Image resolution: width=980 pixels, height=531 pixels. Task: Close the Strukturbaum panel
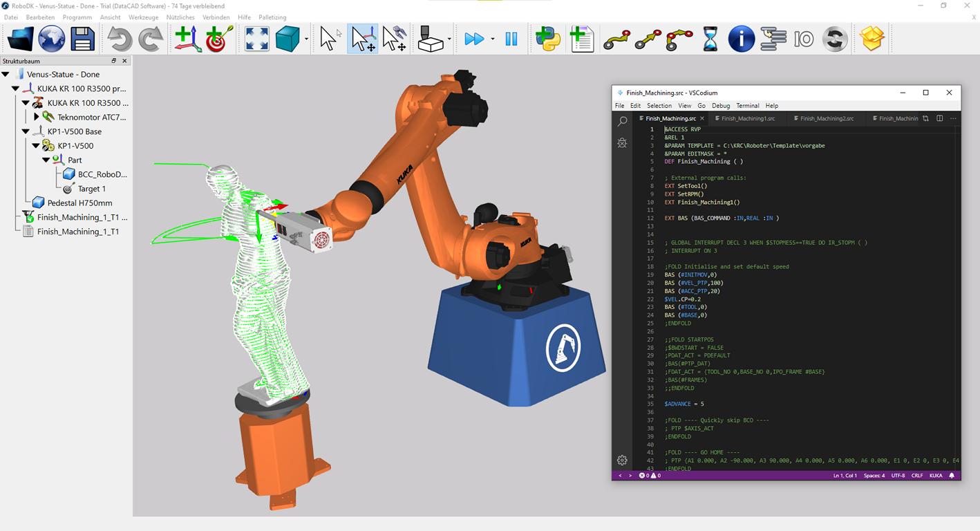(124, 61)
